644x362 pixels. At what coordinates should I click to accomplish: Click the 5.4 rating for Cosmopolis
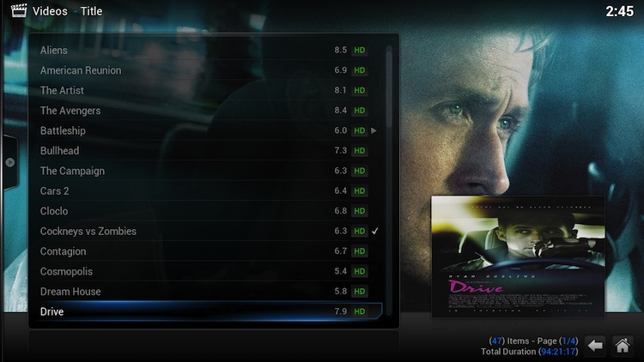[341, 271]
